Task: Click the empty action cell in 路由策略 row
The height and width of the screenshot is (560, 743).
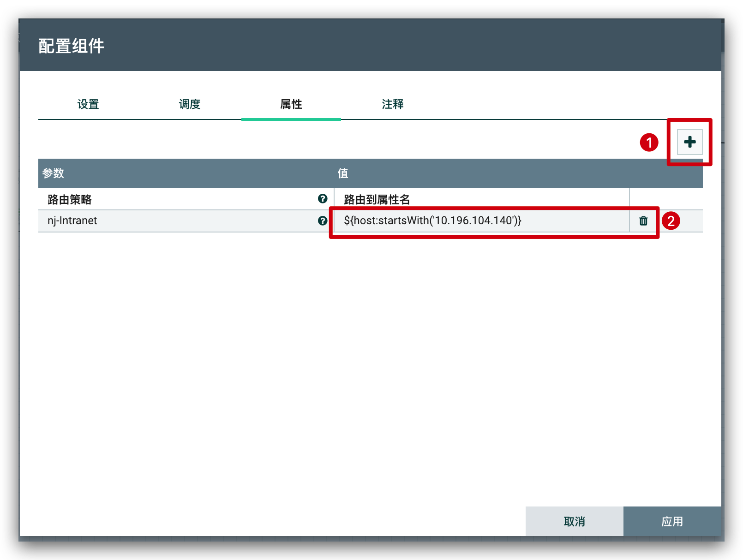Action: point(665,199)
